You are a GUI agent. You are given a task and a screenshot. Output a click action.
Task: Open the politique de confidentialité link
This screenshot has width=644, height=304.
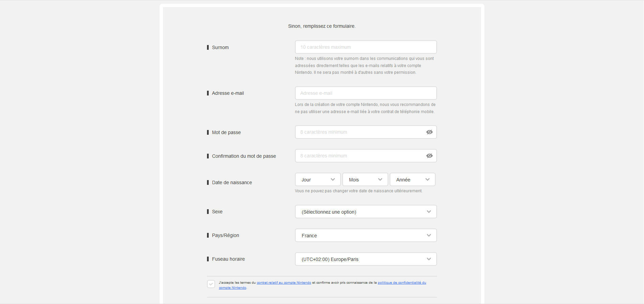coord(401,282)
